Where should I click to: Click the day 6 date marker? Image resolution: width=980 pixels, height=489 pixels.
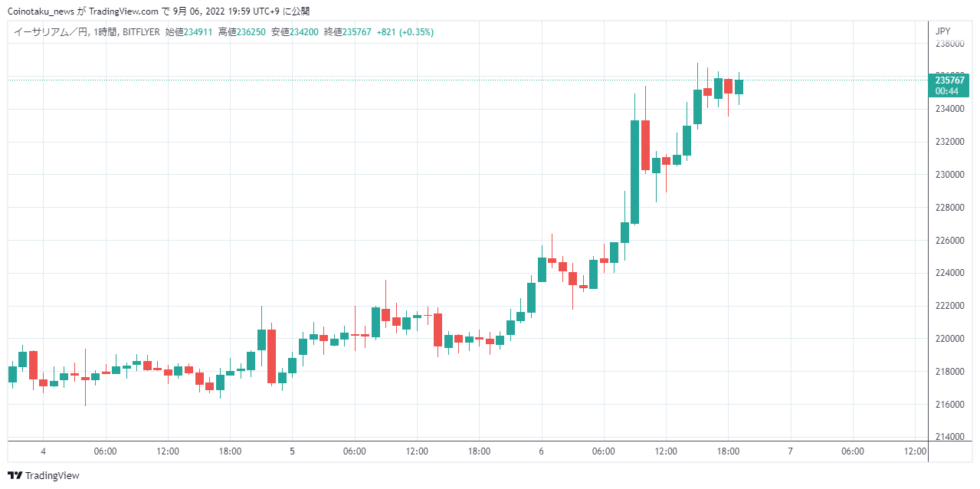click(x=541, y=451)
